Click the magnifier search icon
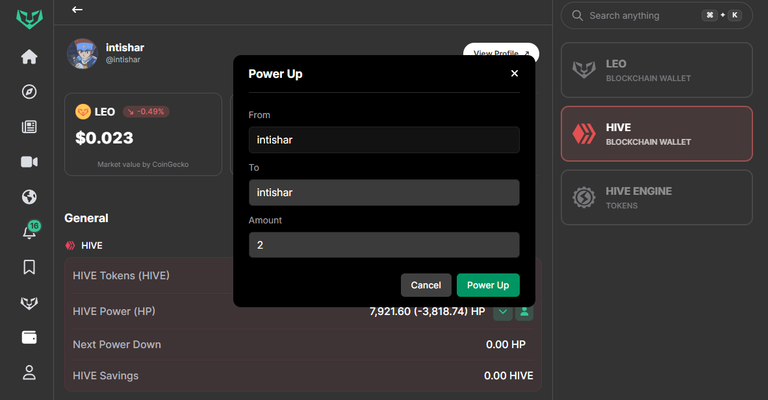The height and width of the screenshot is (400, 768). coord(577,16)
